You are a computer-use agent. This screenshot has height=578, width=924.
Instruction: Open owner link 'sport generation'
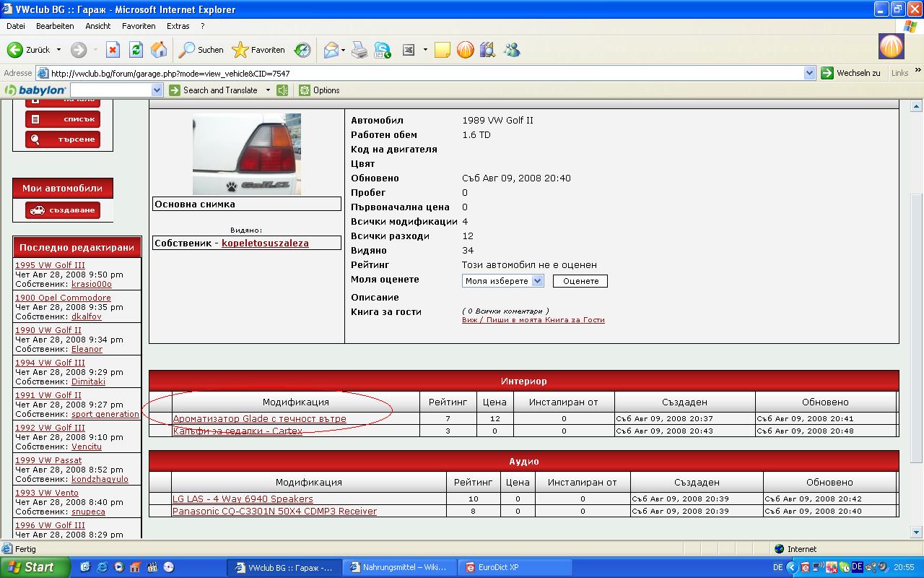105,414
